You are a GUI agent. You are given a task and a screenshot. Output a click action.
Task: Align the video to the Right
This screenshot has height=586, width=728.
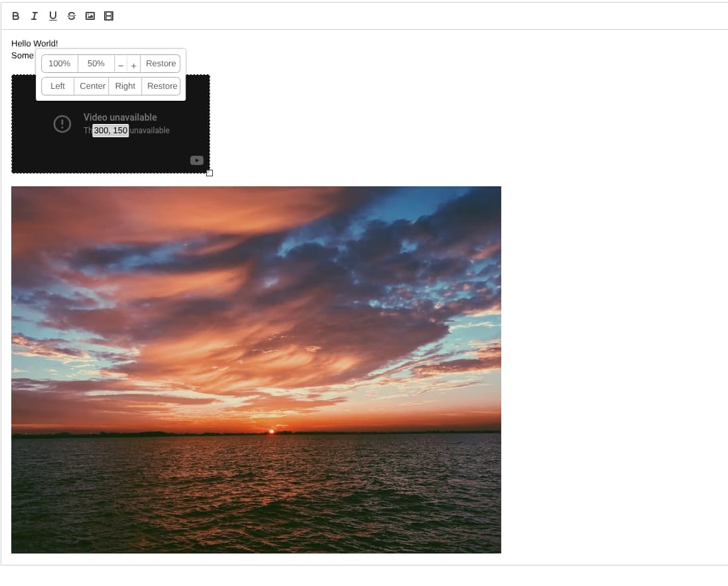pyautogui.click(x=125, y=86)
